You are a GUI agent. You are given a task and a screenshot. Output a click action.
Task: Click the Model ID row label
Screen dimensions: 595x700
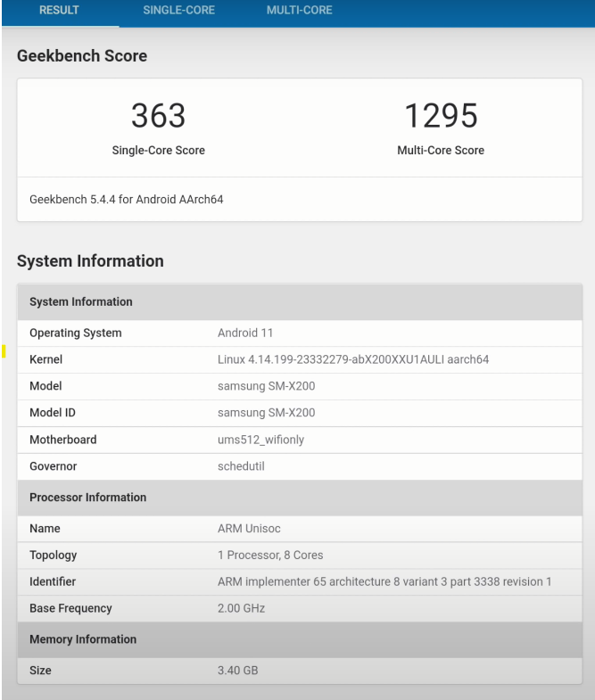tap(53, 413)
